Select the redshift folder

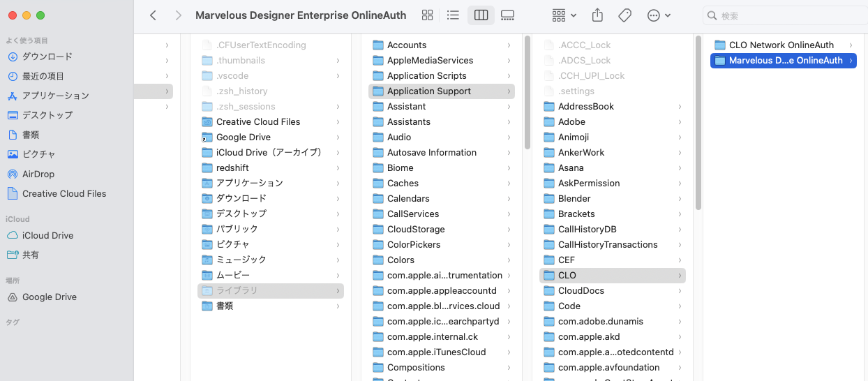(x=271, y=167)
